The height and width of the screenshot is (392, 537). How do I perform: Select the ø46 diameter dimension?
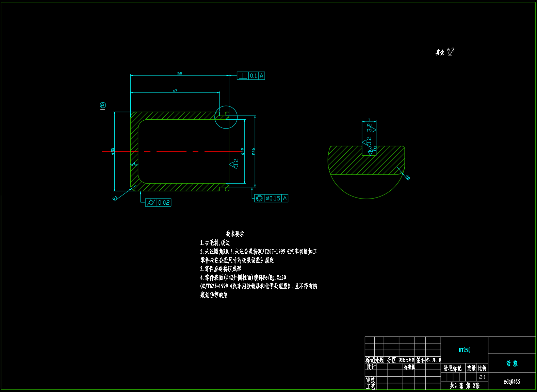(253, 151)
